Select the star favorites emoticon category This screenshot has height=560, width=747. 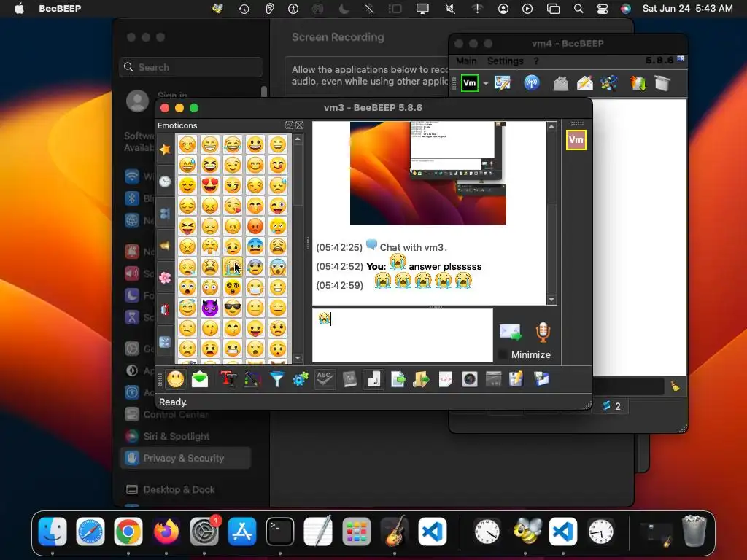(166, 149)
